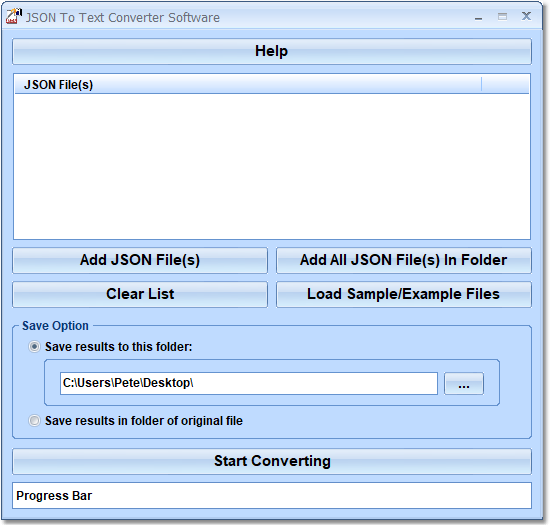The image size is (550, 527).
Task: Click the Clear List button
Action: point(140,294)
